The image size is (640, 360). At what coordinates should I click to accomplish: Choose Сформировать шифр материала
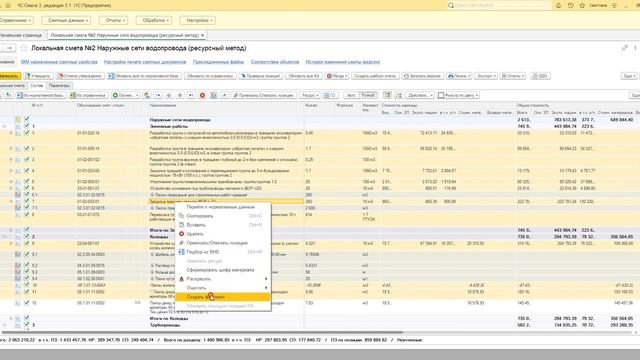click(223, 270)
